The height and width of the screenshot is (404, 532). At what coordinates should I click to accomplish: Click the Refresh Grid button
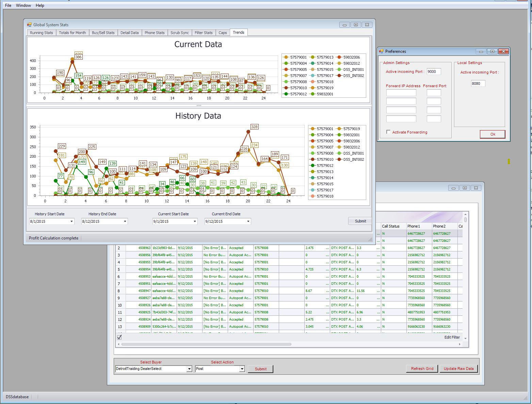[422, 369]
